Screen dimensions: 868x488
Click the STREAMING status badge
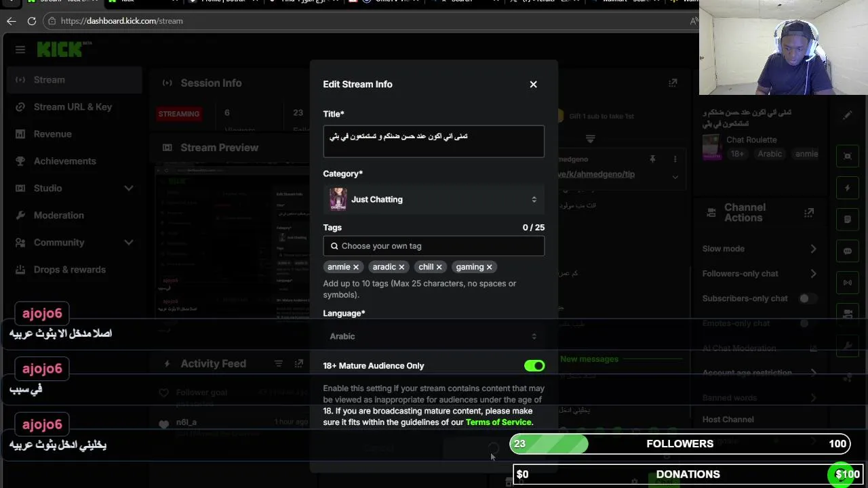[179, 114]
